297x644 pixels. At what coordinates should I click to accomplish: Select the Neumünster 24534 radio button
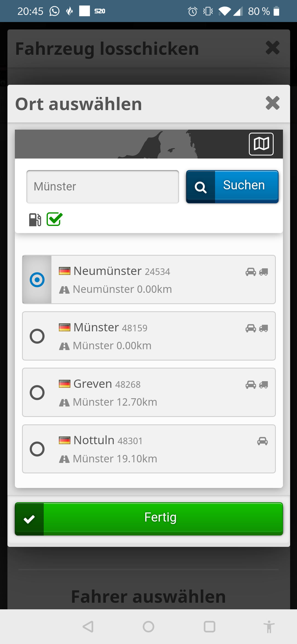click(x=37, y=280)
